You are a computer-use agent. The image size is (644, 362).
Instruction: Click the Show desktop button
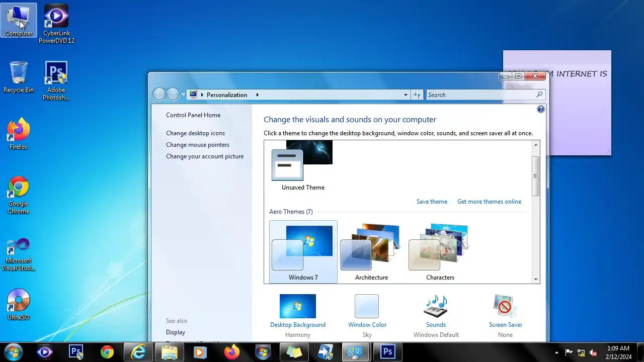(640, 352)
